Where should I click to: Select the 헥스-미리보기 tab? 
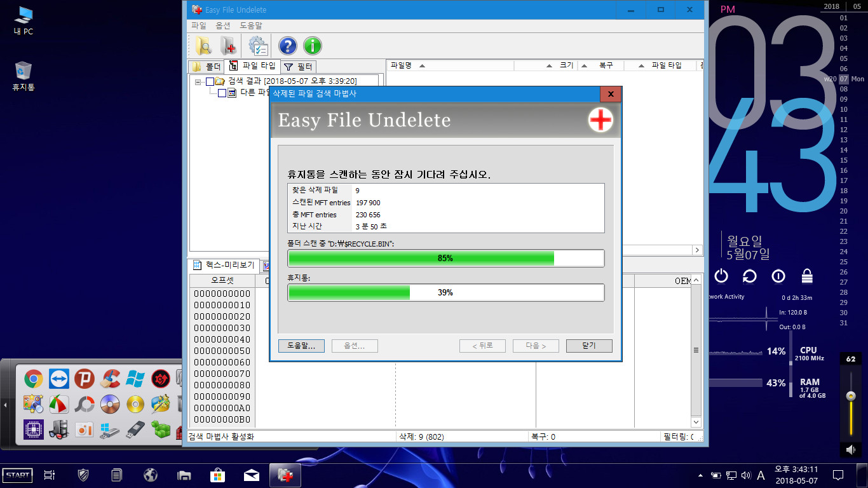[x=224, y=265]
